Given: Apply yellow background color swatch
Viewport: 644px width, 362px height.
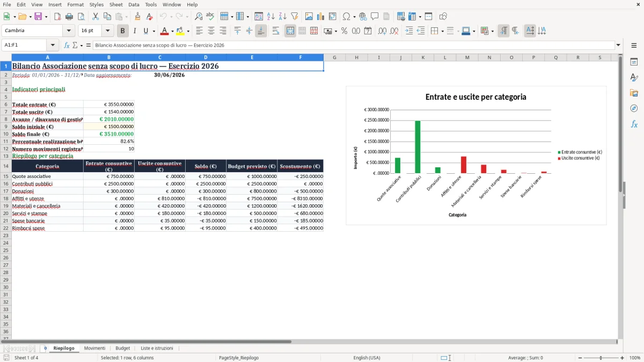Looking at the screenshot, I should point(180,31).
